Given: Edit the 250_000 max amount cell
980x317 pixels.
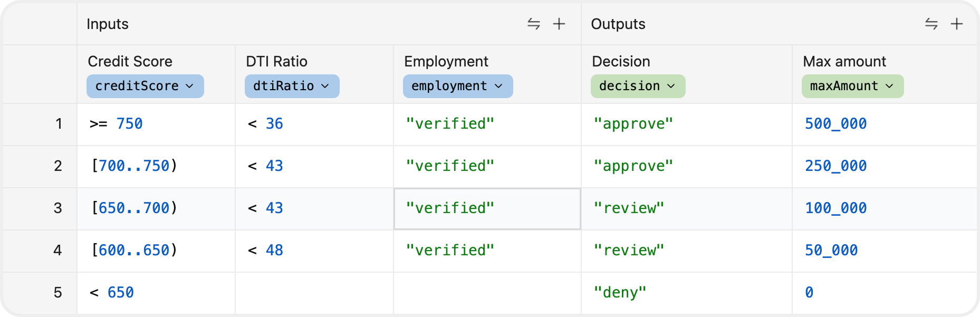Looking at the screenshot, I should tap(885, 166).
